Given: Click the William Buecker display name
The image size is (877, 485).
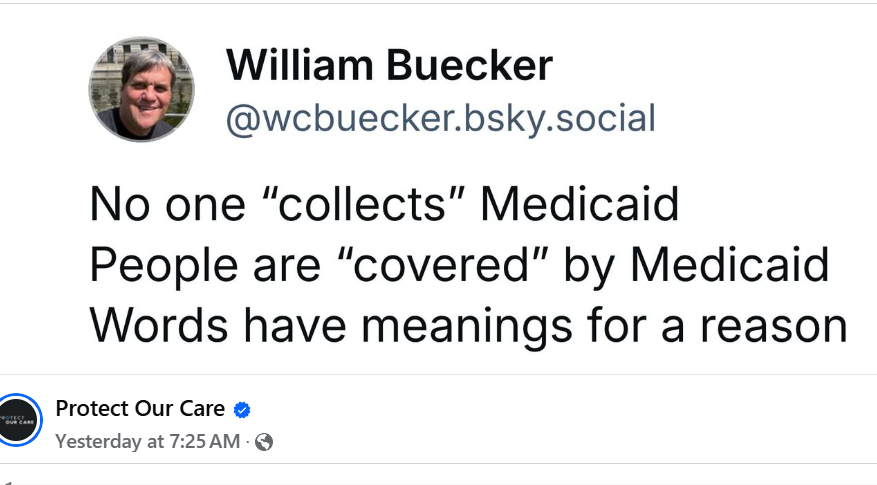Looking at the screenshot, I should coord(389,65).
